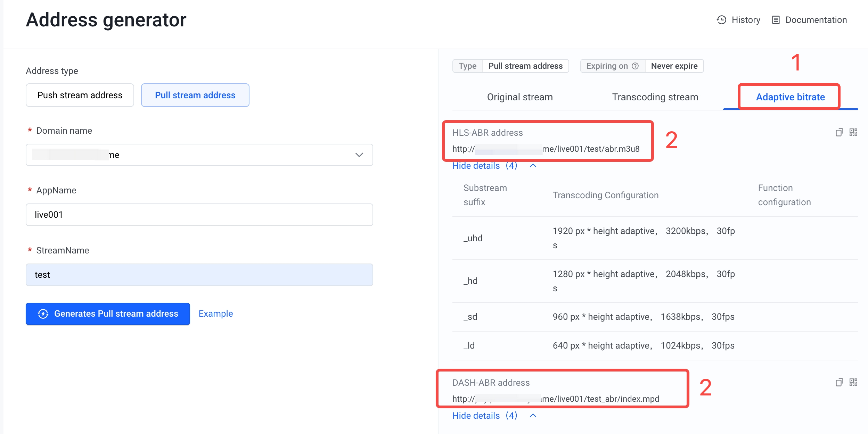Click the Expiring on help icon
Image resolution: width=868 pixels, height=434 pixels.
[x=635, y=66]
